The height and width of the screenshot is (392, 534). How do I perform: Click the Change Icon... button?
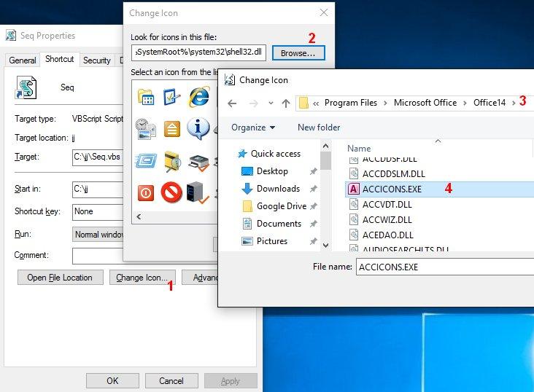point(142,278)
